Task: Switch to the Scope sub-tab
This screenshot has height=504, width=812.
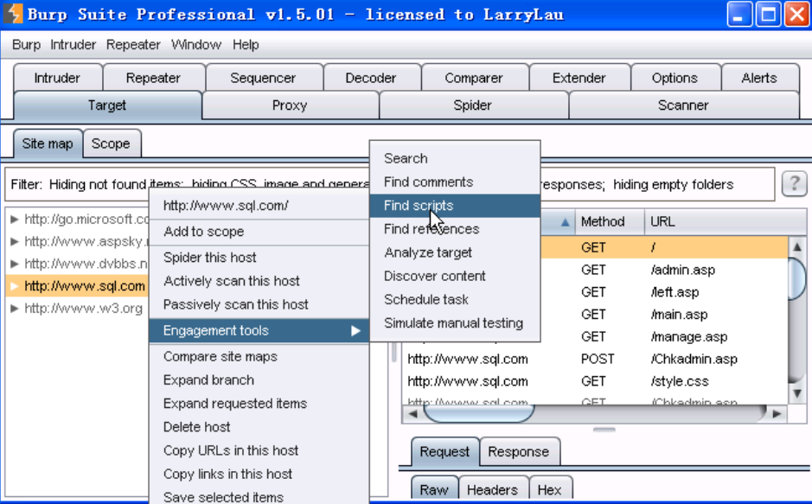Action: click(111, 144)
